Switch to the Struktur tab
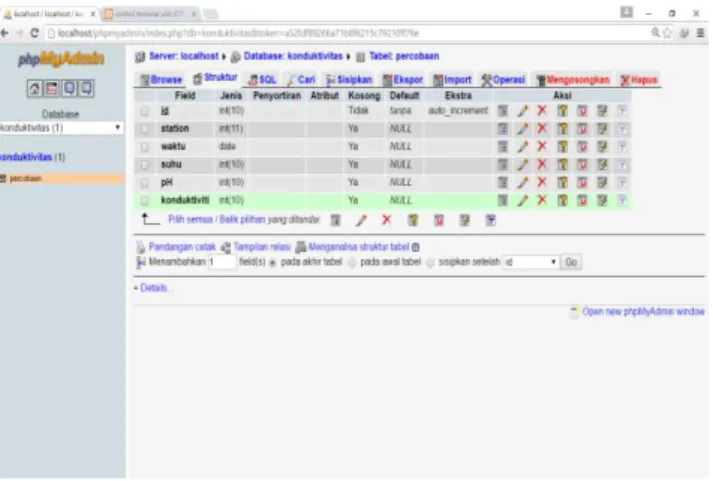This screenshot has height=481, width=713. coord(216,78)
